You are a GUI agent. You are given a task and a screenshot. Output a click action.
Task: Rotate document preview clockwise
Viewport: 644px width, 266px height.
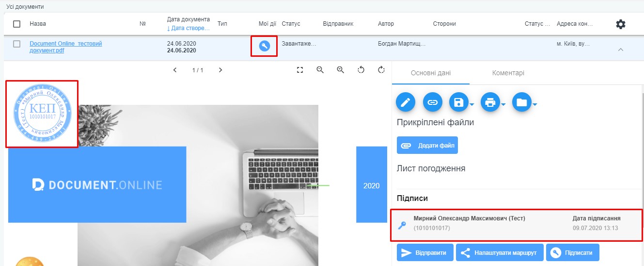point(381,70)
